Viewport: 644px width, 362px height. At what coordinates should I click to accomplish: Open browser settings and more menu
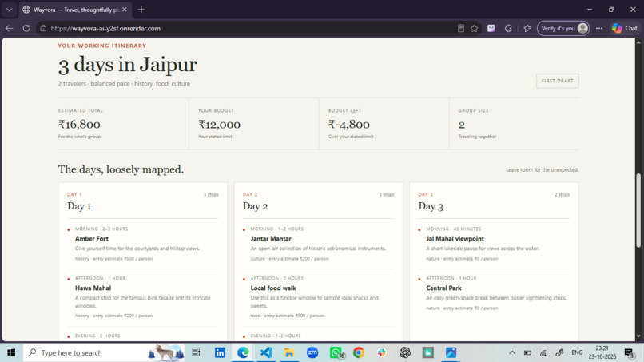click(x=599, y=28)
